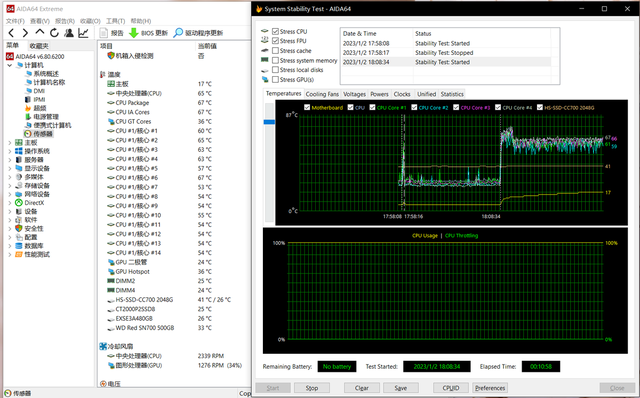
Task: Click the Save button
Action: click(x=401, y=388)
